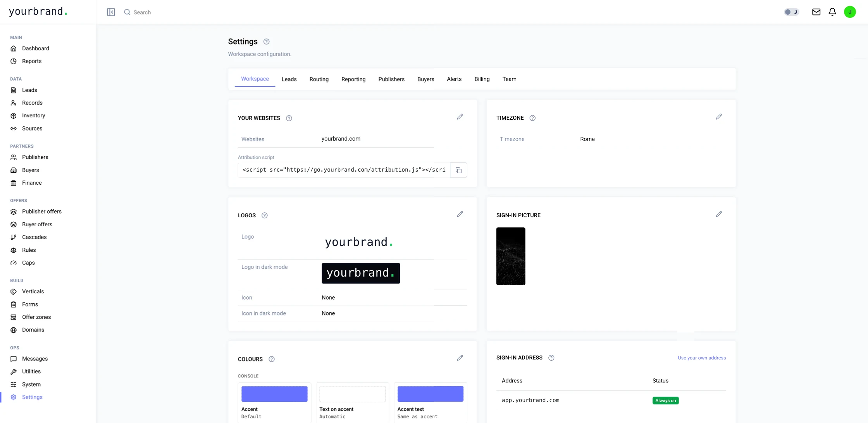Viewport: 868px width, 423px height.
Task: Open Cascades in the sidebar
Action: (x=34, y=237)
